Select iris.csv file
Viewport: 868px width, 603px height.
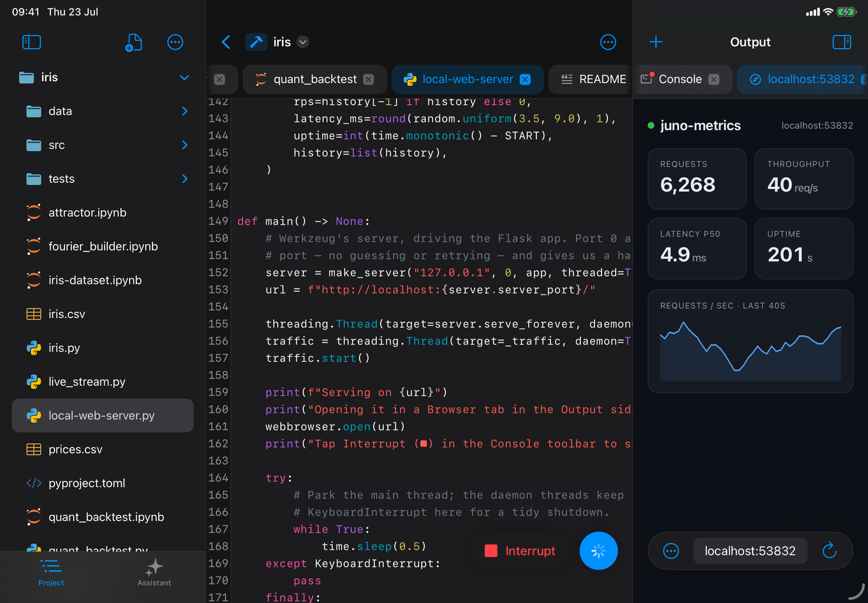pos(103,314)
